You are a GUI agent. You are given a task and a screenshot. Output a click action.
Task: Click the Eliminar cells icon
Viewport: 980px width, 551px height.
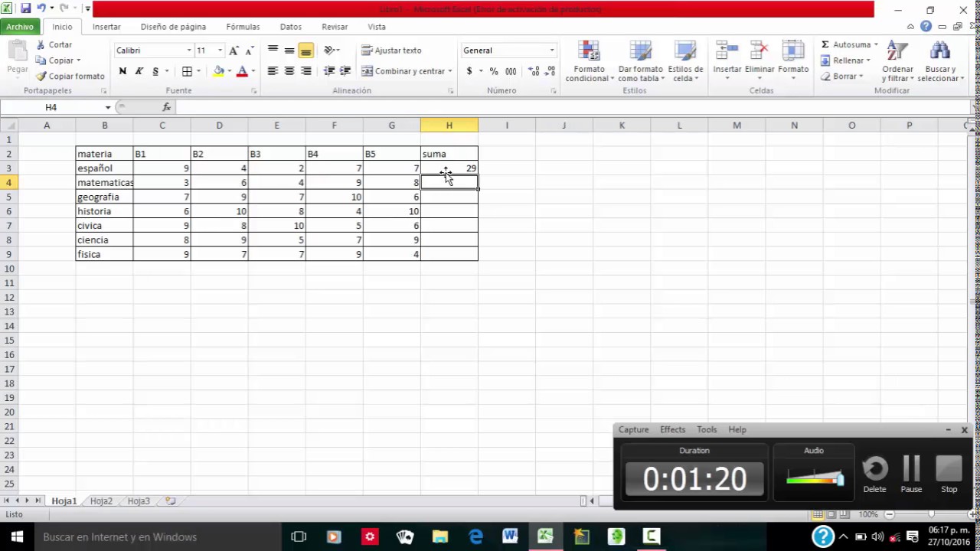[x=759, y=51]
